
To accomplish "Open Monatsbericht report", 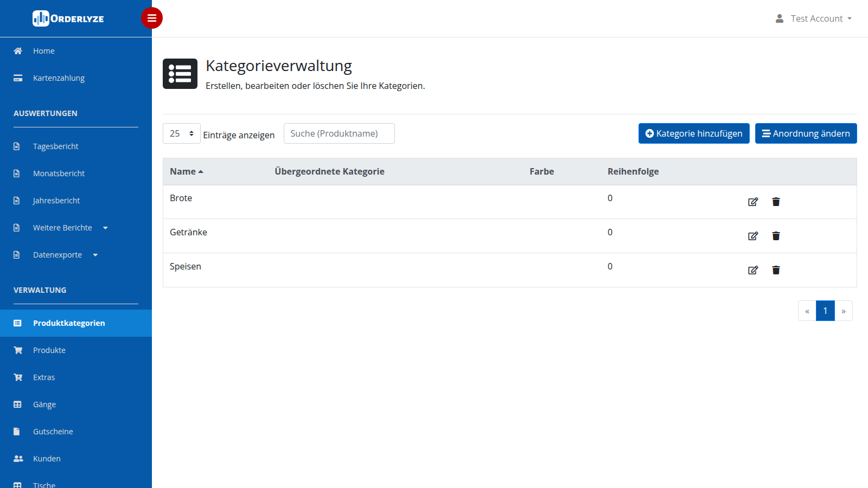I will [x=76, y=174].
